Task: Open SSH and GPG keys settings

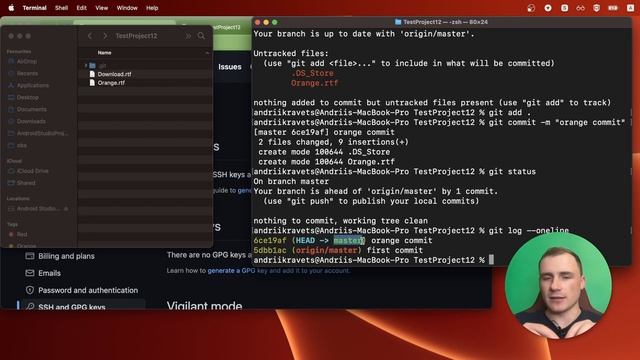Action: pyautogui.click(x=72, y=306)
